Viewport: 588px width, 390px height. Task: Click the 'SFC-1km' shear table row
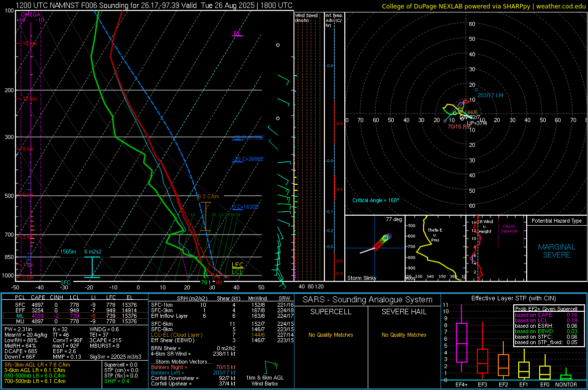223,305
